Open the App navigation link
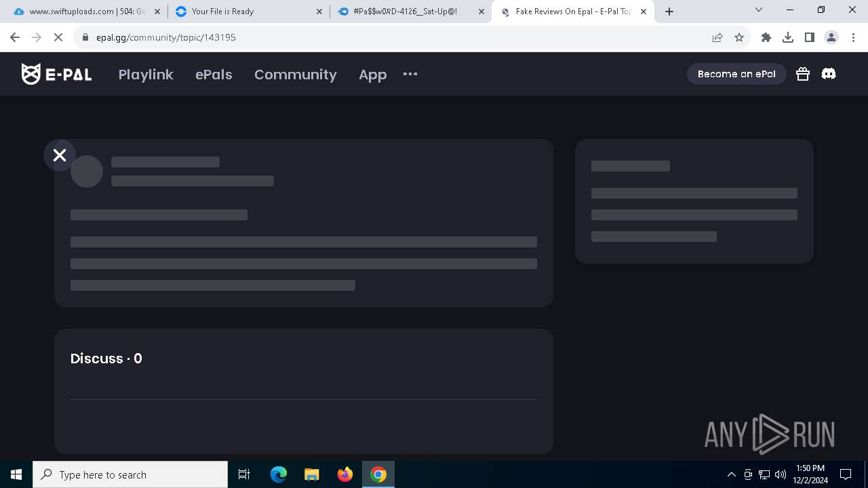Screen dimensions: 868x488 372,75
